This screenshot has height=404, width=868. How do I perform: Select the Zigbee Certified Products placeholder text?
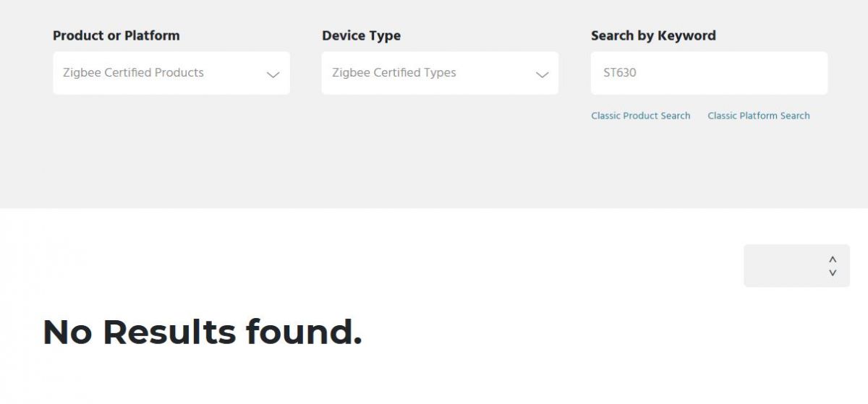pos(133,73)
